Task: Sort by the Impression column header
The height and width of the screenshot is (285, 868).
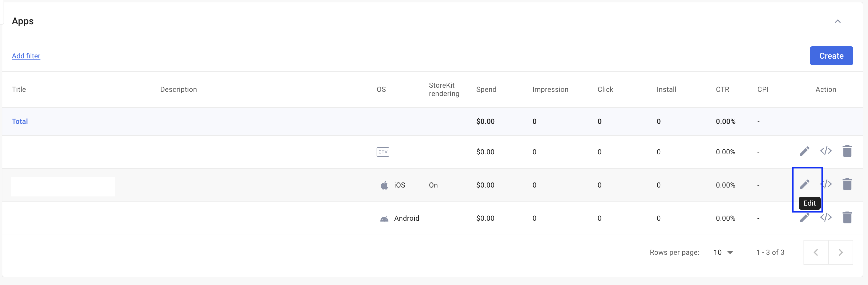Action: click(x=550, y=89)
